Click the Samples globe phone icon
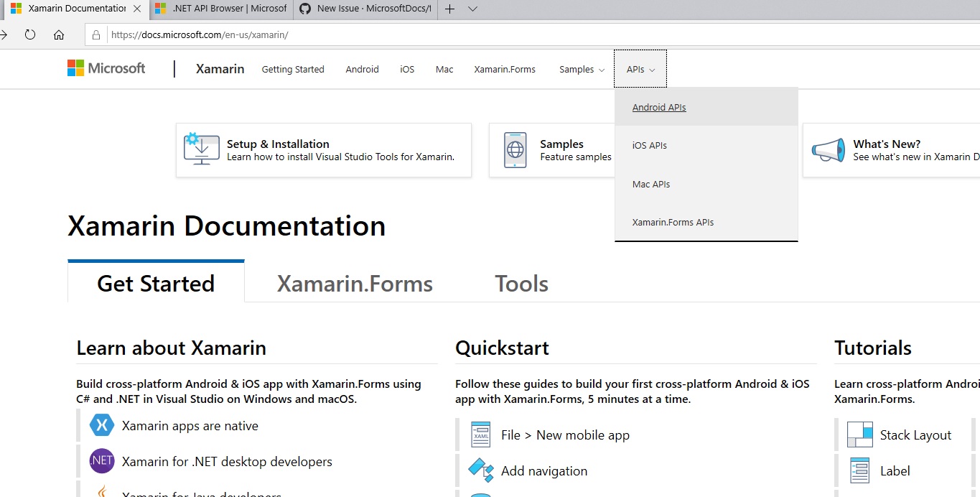The image size is (980, 497). point(515,149)
